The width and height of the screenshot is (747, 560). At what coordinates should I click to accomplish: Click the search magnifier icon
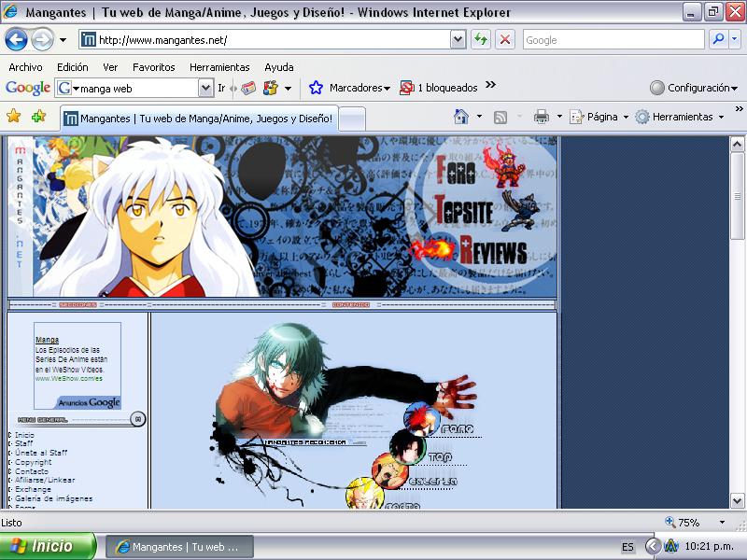[718, 39]
